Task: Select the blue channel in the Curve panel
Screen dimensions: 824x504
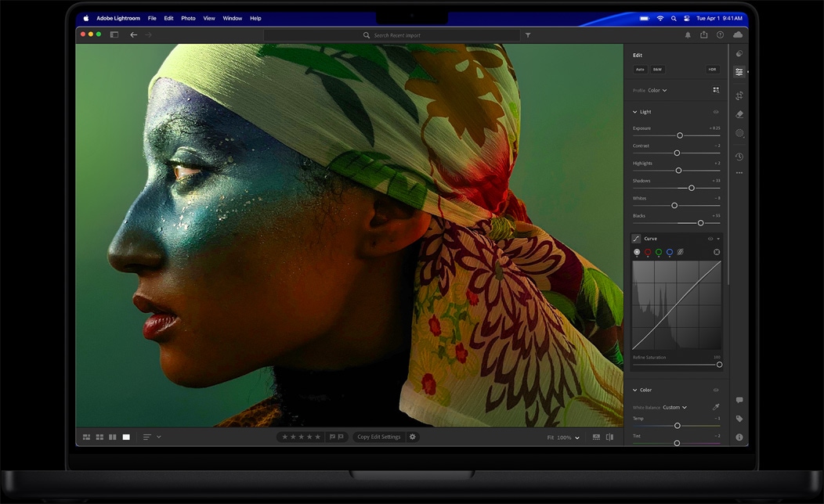Action: pyautogui.click(x=670, y=252)
